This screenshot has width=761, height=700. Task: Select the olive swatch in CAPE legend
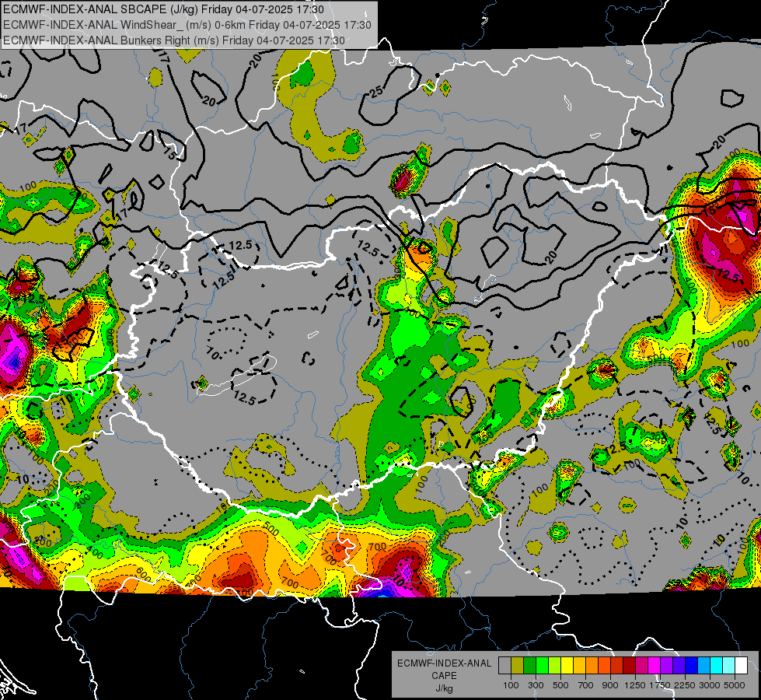click(x=518, y=666)
